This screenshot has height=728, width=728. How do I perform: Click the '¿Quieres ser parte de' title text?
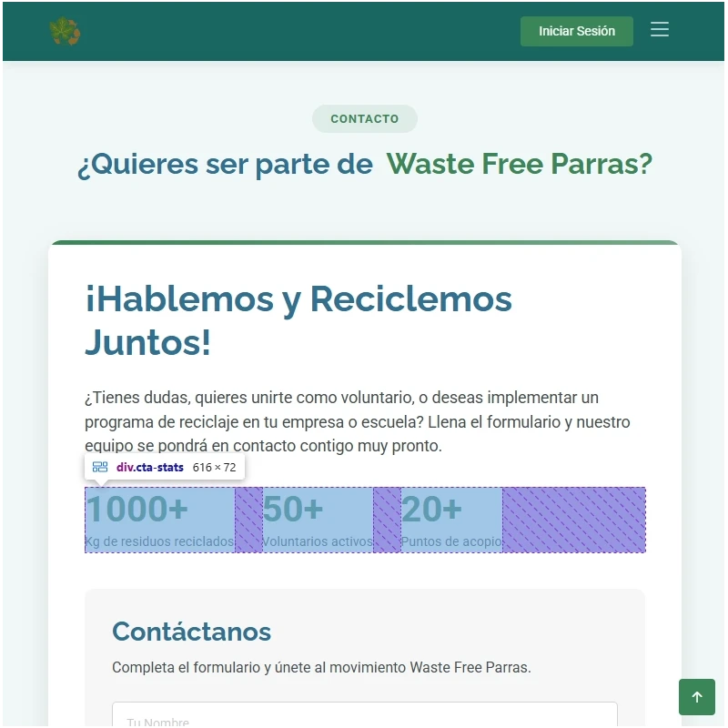(x=225, y=164)
